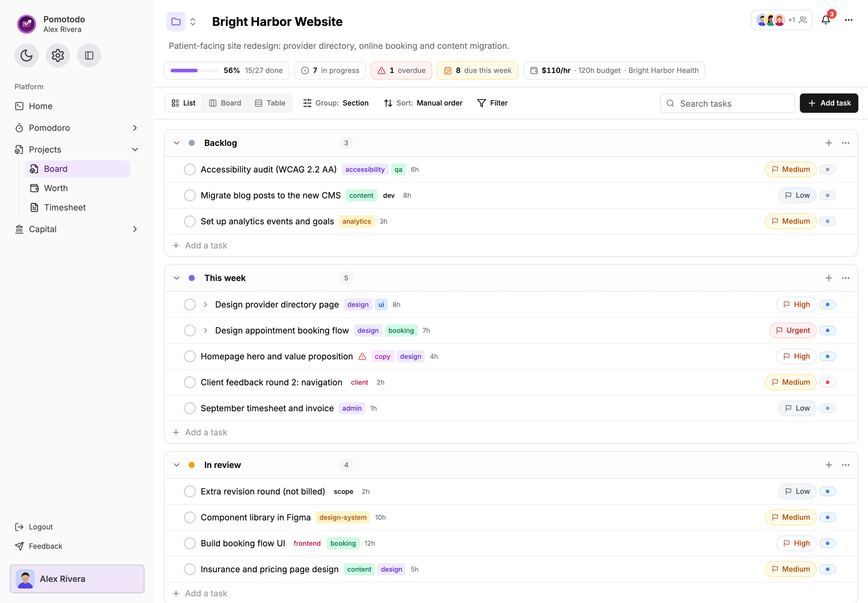Complete the Homepage hero and value proposition task
Screen dimensions: 868x603
190,357
